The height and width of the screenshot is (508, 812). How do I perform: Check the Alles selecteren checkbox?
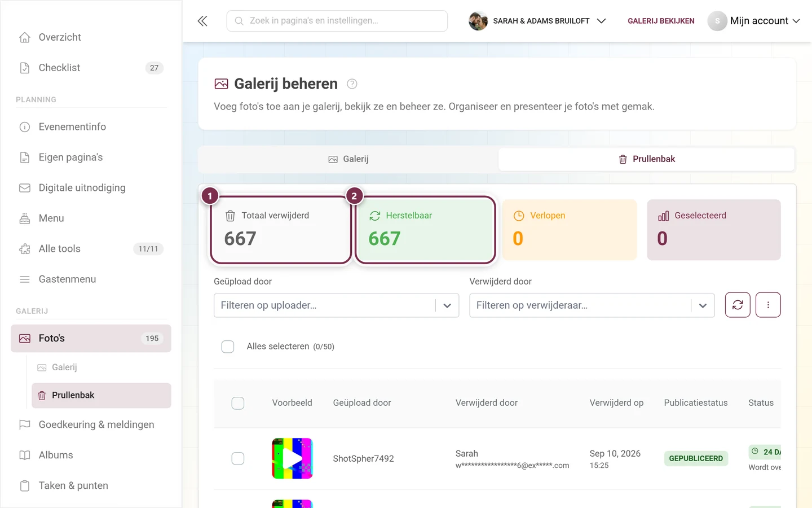pyautogui.click(x=228, y=347)
